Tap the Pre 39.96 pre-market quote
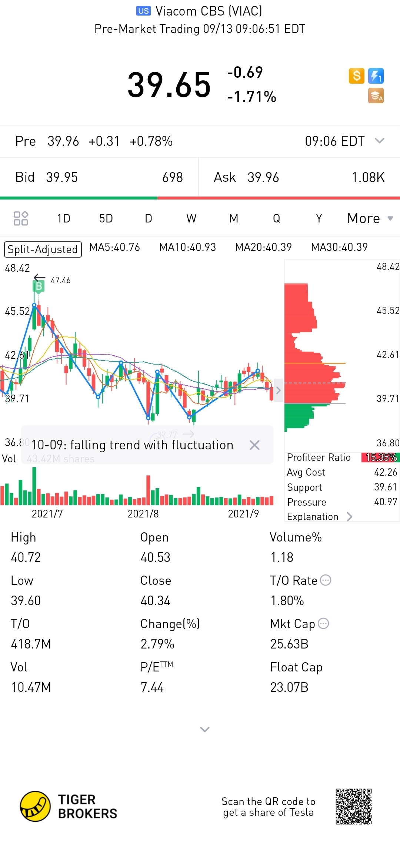The width and height of the screenshot is (400, 868). click(x=94, y=141)
